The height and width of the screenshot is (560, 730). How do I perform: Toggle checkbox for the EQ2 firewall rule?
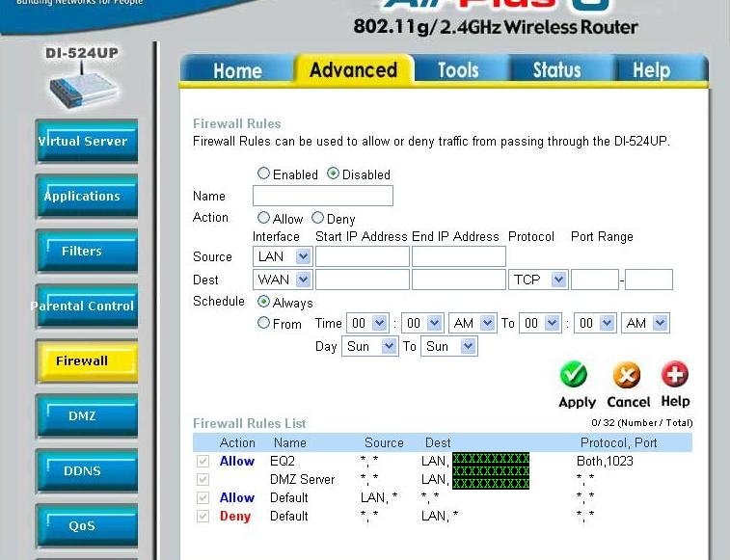[203, 462]
